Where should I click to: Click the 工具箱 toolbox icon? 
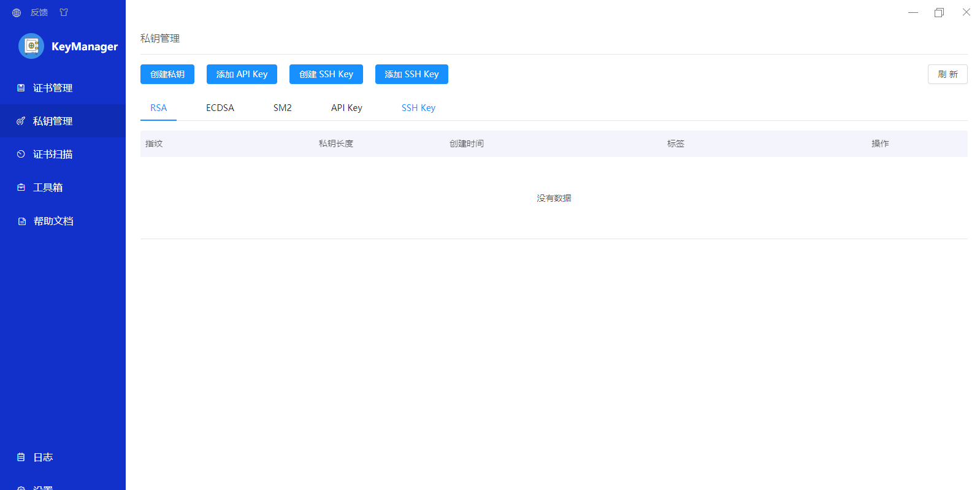click(21, 187)
